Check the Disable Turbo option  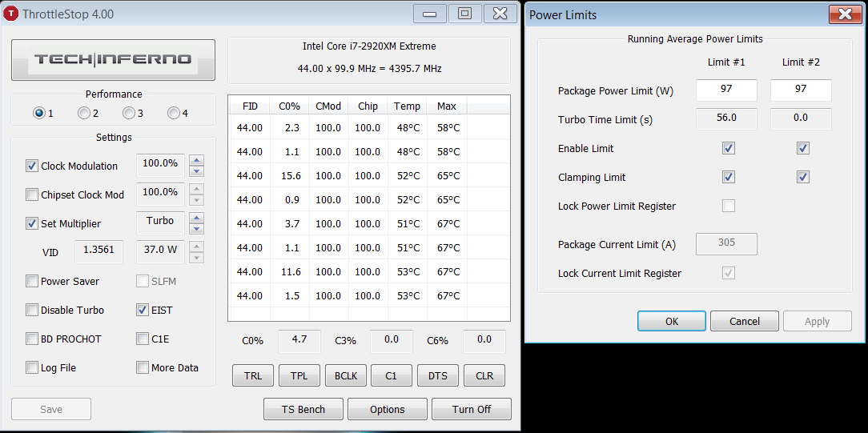point(31,310)
